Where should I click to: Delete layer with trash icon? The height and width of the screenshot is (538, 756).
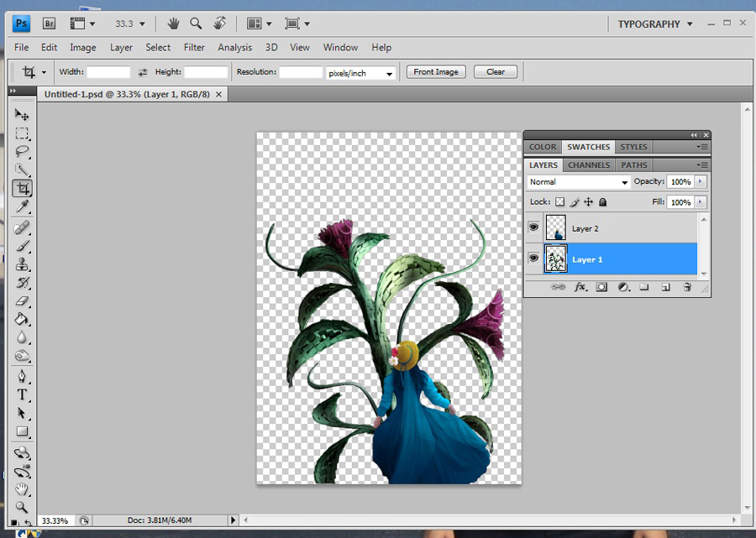point(687,287)
